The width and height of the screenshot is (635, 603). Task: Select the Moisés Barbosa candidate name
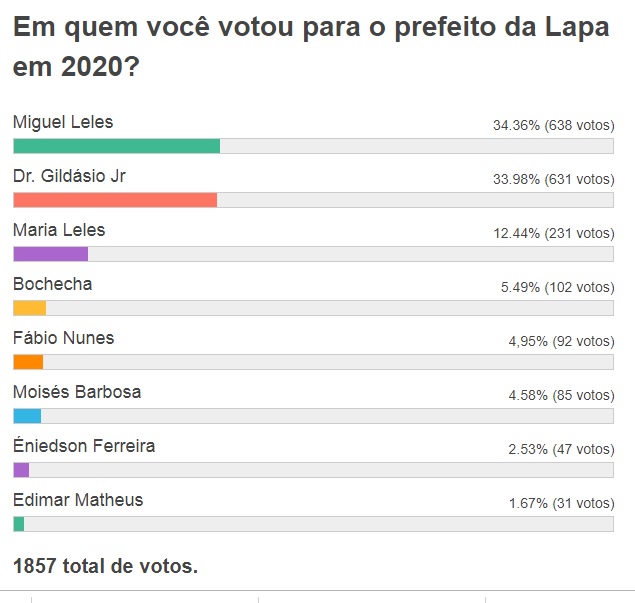[x=77, y=393]
